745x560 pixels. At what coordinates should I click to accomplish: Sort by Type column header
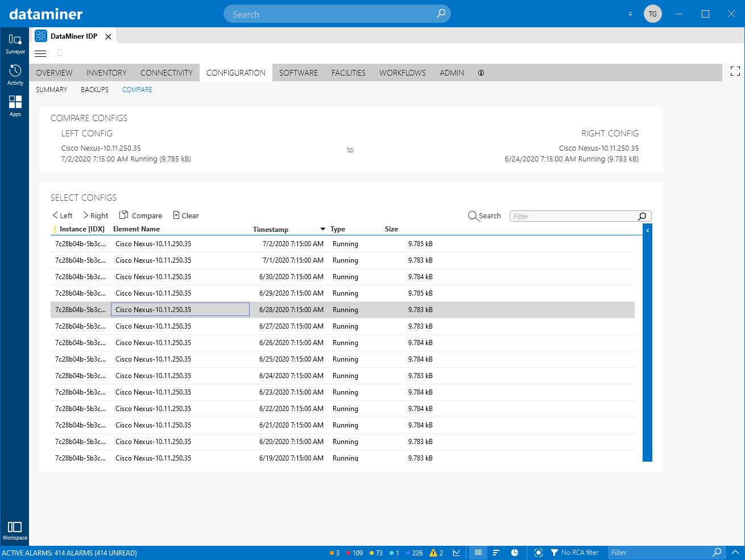pyautogui.click(x=338, y=229)
